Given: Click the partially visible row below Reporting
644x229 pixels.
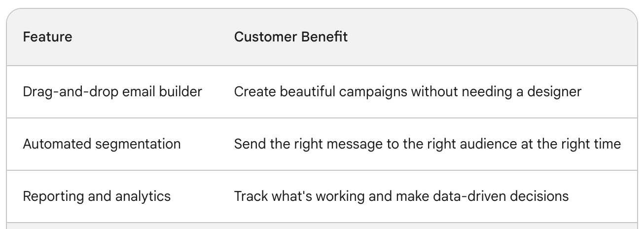Looking at the screenshot, I should 322,226.
